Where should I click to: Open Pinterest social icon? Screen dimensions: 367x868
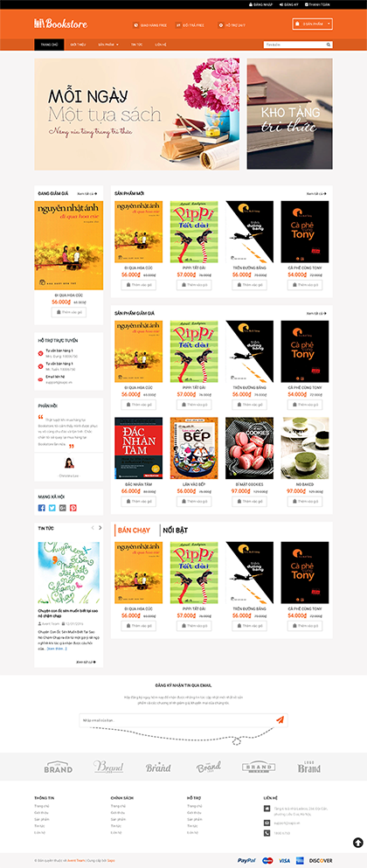pos(73,508)
